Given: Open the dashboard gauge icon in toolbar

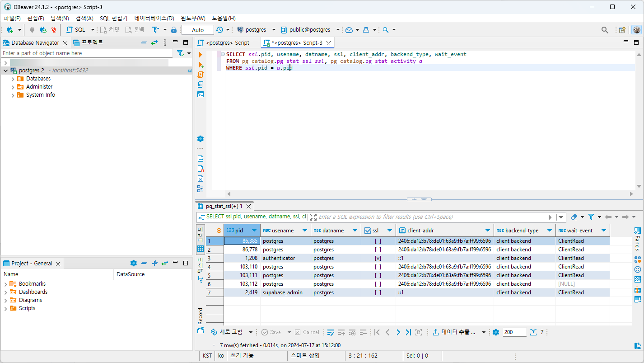Looking at the screenshot, I should tap(349, 30).
